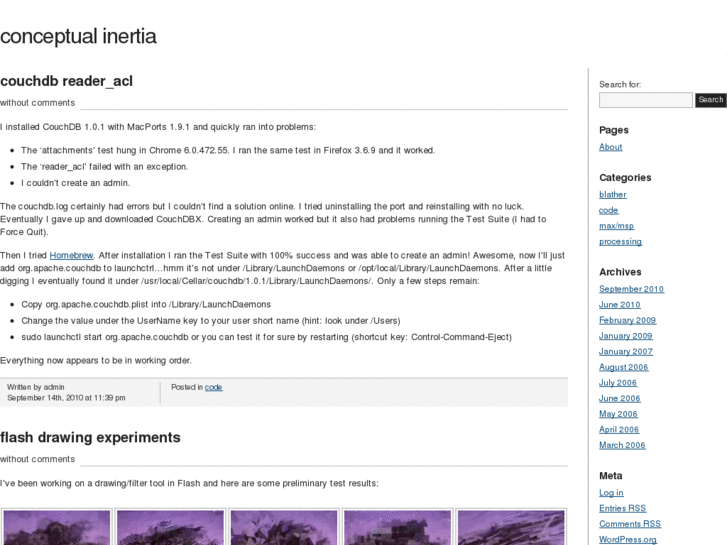Go to February 2009 archive

click(x=627, y=320)
